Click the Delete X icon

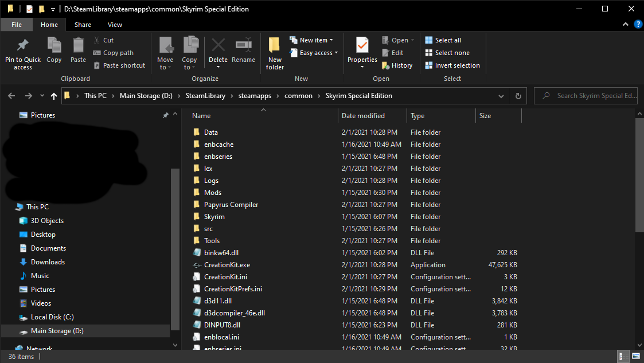coord(218,45)
